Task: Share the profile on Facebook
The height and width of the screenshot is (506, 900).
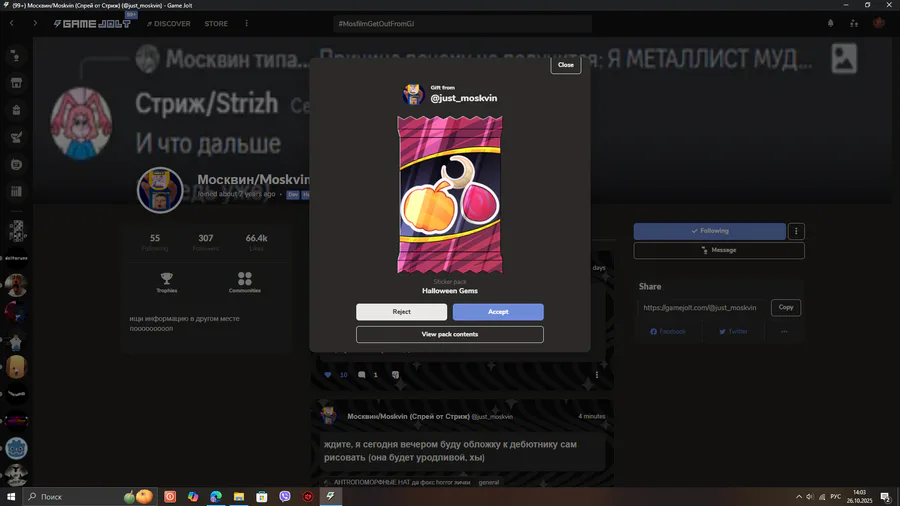Action: 668,332
